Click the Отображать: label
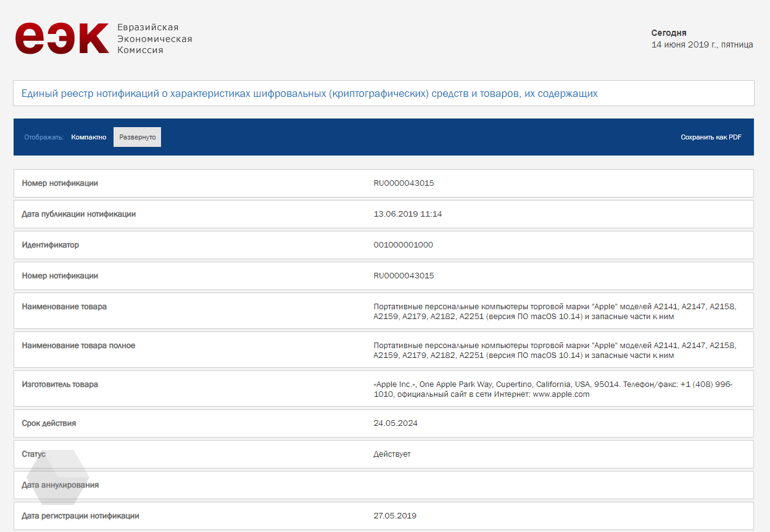Viewport: 770px width, 532px height. pyautogui.click(x=44, y=137)
